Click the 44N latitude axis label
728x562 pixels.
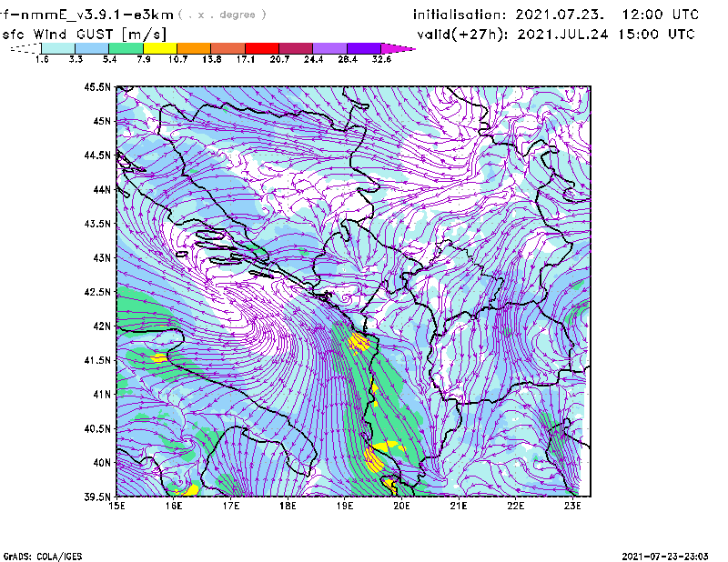point(102,189)
